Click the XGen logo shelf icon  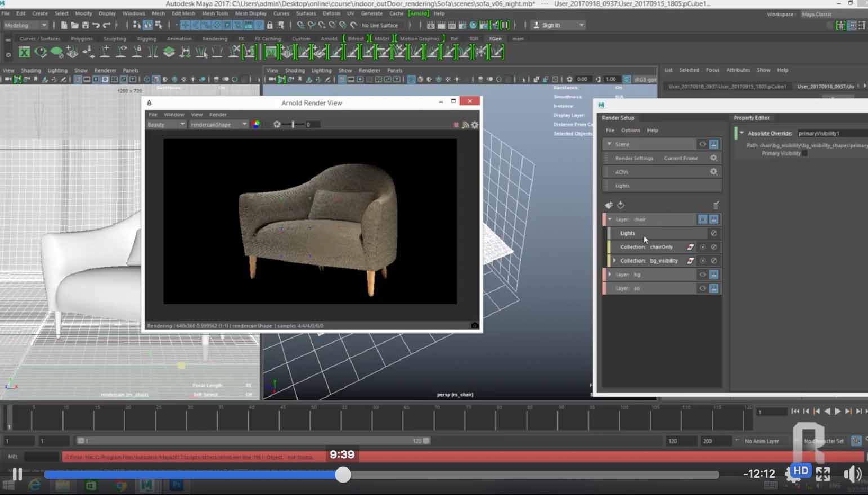click(24, 52)
